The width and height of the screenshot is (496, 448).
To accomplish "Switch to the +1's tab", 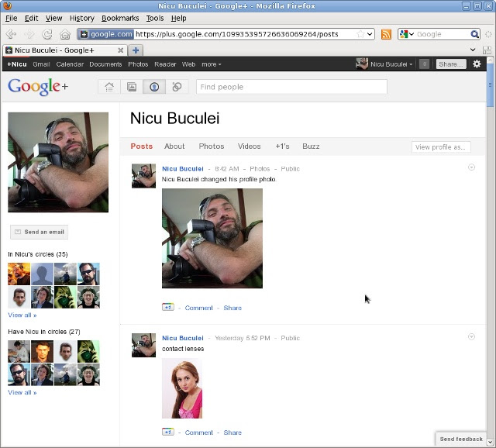I will point(282,146).
